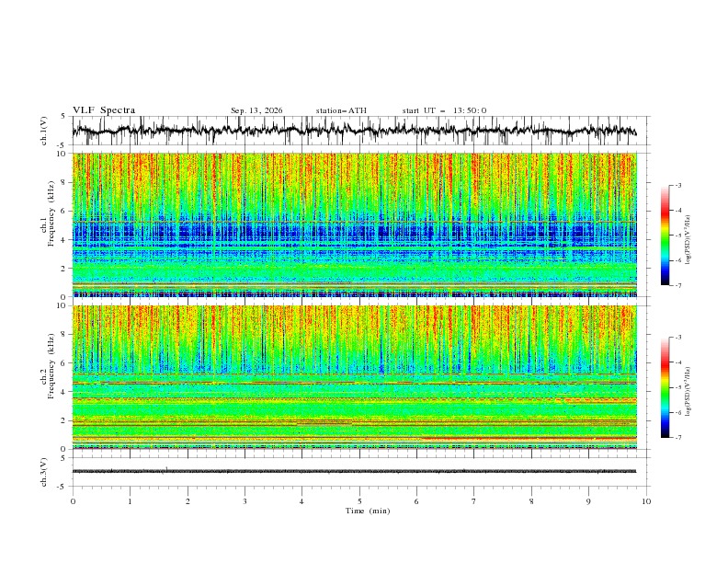The image size is (728, 563).
Task: Click the 0 tick on the time axis
Action: (x=73, y=501)
